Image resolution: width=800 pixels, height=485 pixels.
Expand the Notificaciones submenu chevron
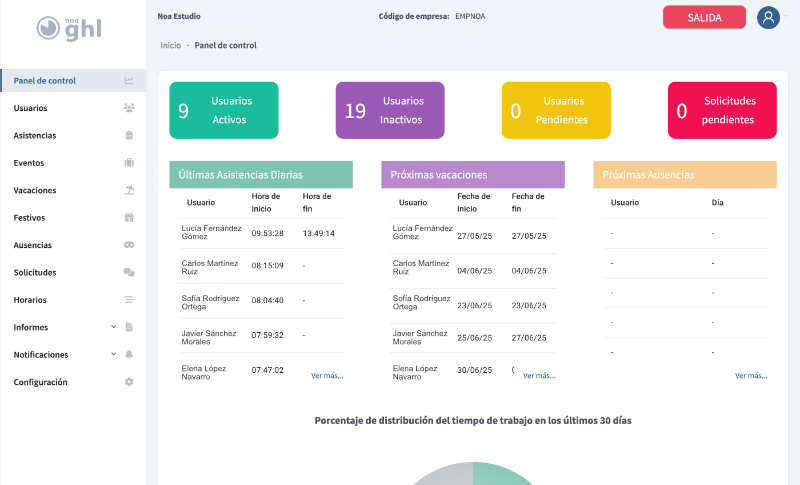pyautogui.click(x=114, y=355)
